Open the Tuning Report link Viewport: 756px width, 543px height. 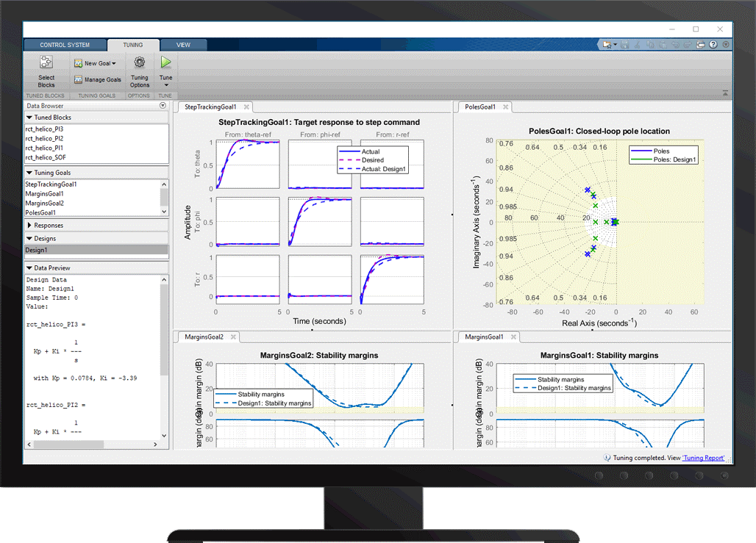pos(703,458)
